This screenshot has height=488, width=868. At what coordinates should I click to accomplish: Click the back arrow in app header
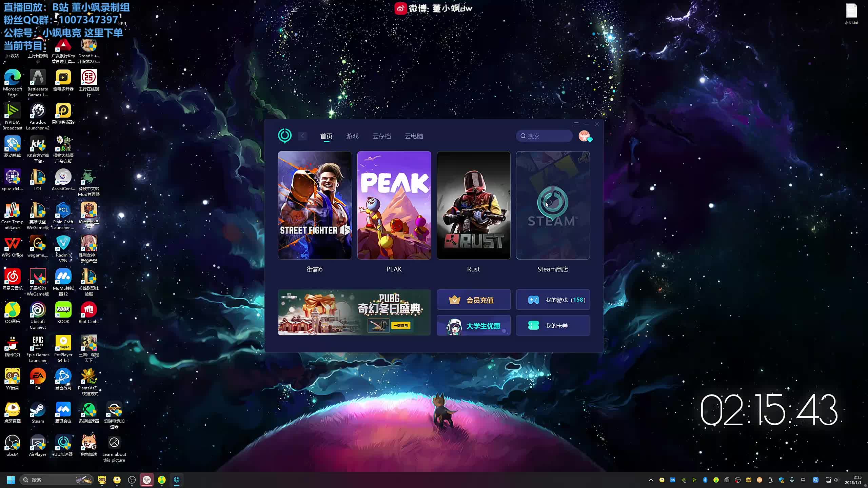(x=302, y=136)
